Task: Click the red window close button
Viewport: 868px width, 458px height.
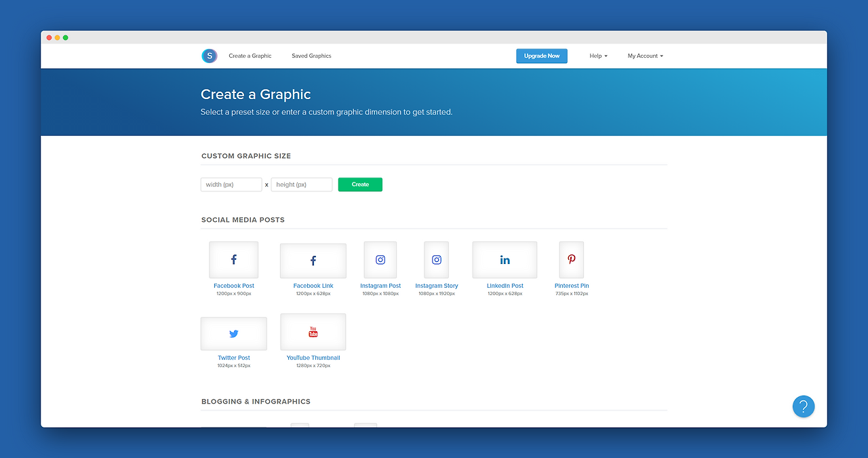Action: coord(50,37)
